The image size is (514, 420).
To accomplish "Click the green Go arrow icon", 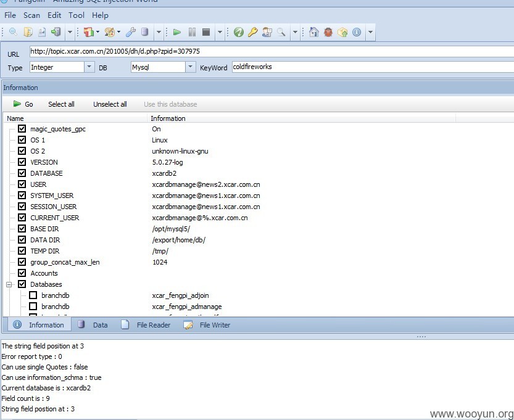I will tap(17, 104).
